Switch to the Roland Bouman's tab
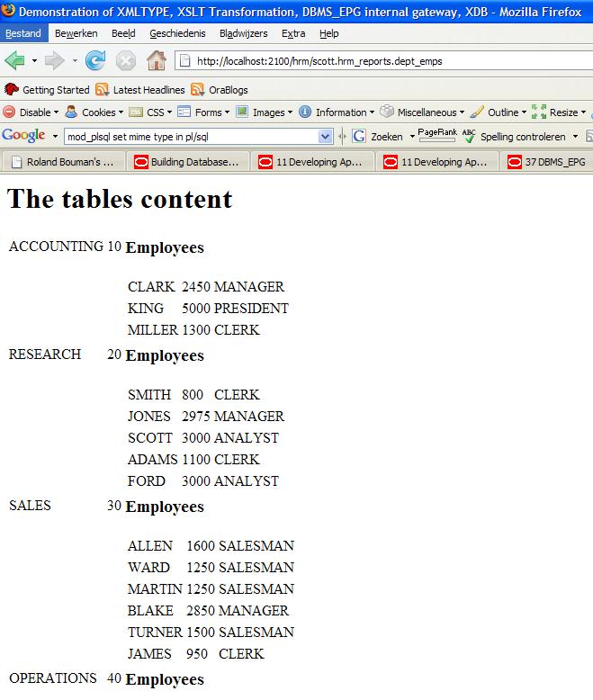This screenshot has width=593, height=700. coord(63,162)
